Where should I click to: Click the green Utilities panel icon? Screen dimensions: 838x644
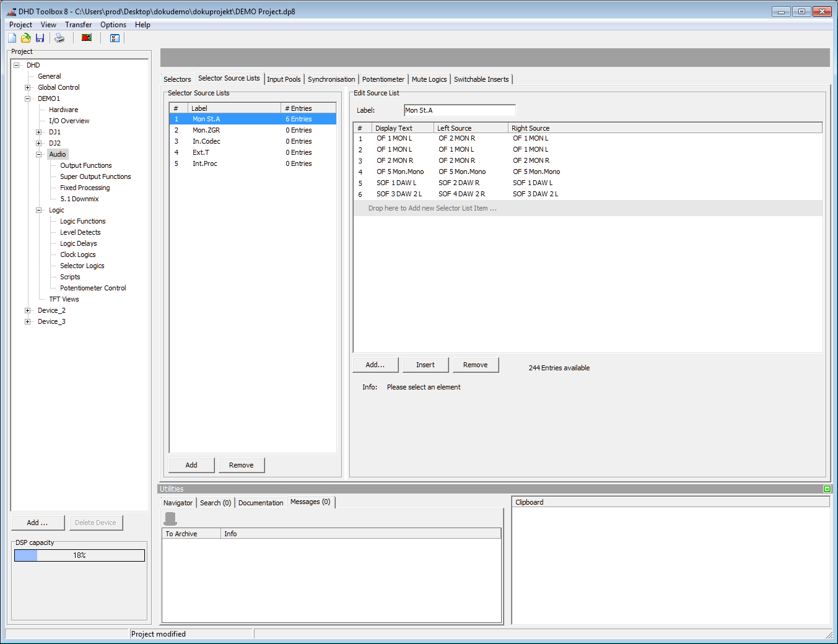[x=827, y=489]
